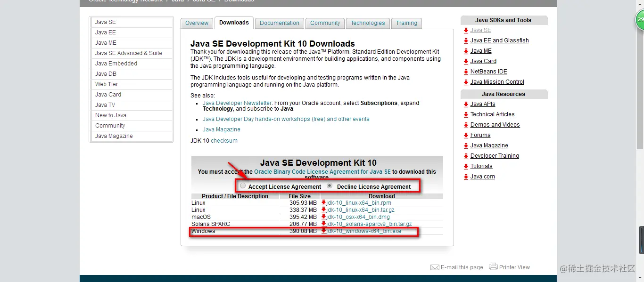Image resolution: width=644 pixels, height=282 pixels.
Task: Download jdk-10_linux-x64_bin.tar.gz file
Action: tap(360, 210)
